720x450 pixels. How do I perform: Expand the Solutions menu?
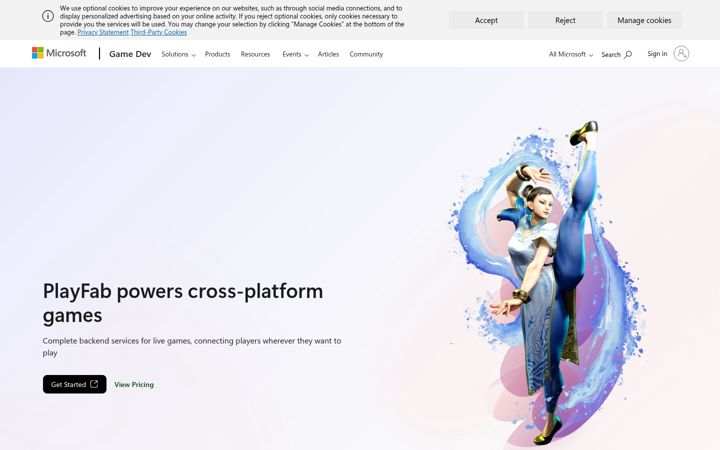(x=179, y=54)
